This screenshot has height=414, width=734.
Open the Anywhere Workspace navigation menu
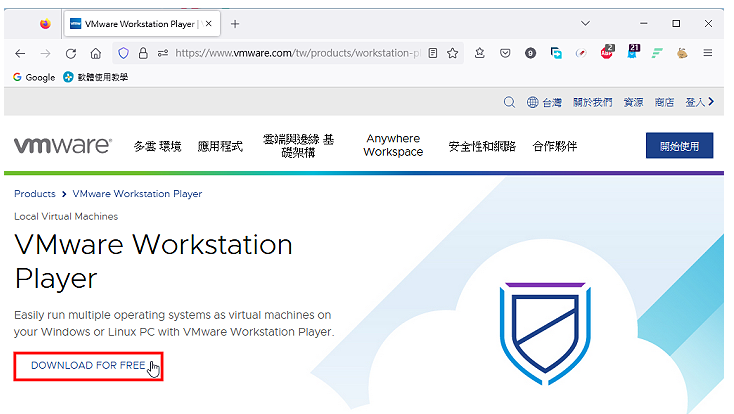pyautogui.click(x=393, y=145)
